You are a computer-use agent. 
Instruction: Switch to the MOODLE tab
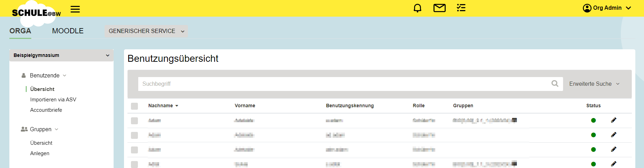coord(68,31)
